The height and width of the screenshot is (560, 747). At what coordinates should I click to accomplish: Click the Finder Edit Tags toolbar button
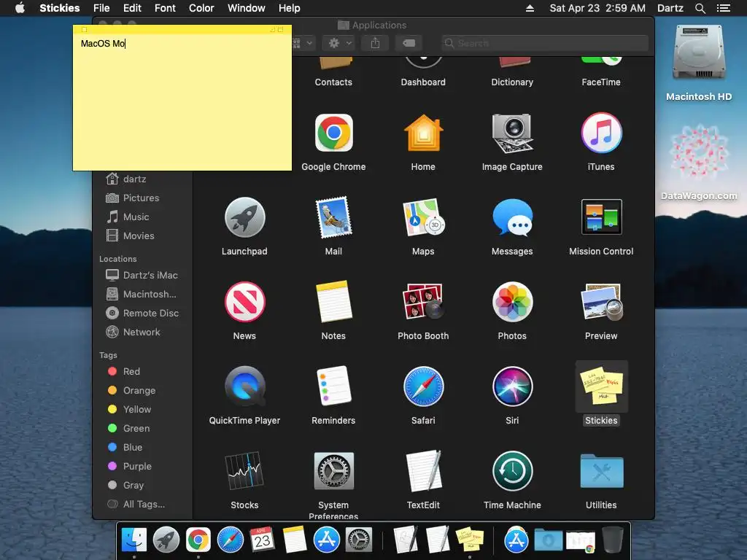[x=409, y=43]
